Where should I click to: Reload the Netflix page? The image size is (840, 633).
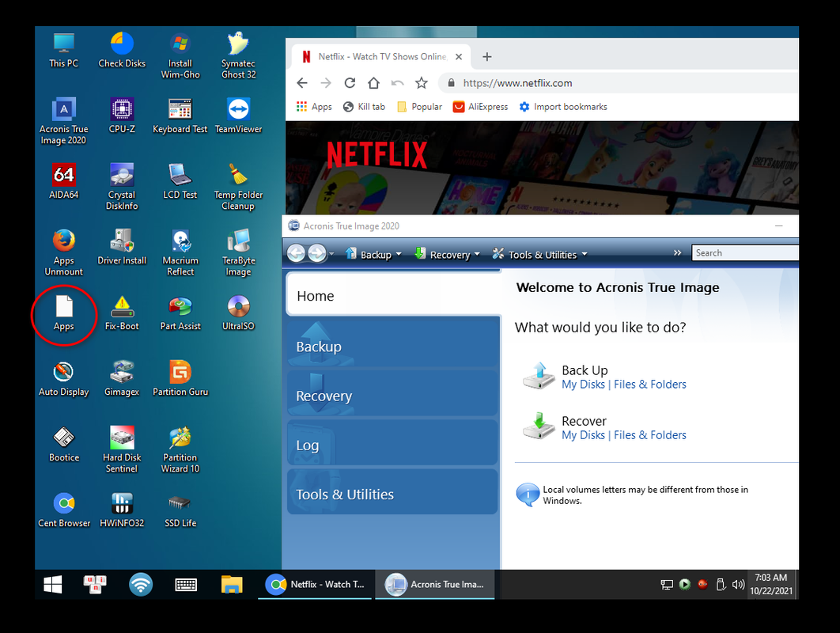point(350,83)
